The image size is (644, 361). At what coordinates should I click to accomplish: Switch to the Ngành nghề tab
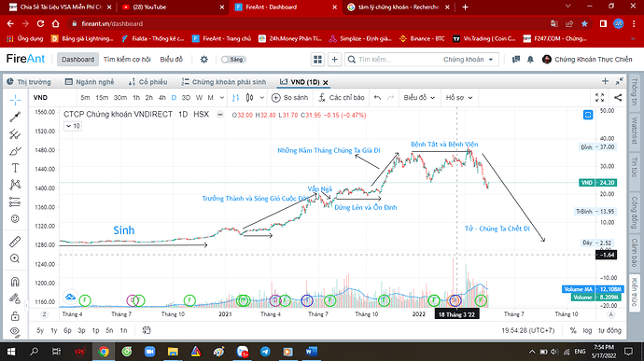(x=90, y=82)
